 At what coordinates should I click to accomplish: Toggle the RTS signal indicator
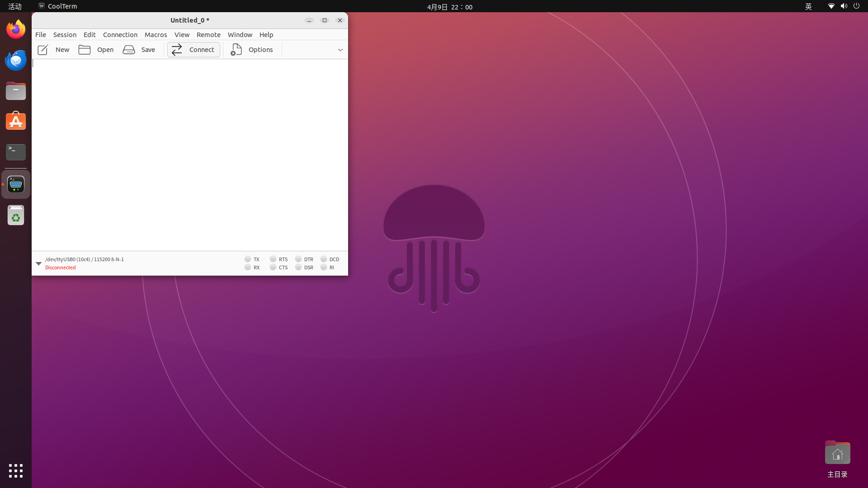point(273,259)
